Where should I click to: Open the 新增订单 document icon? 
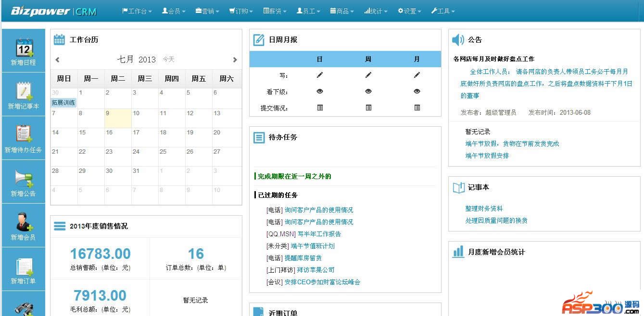[24, 266]
